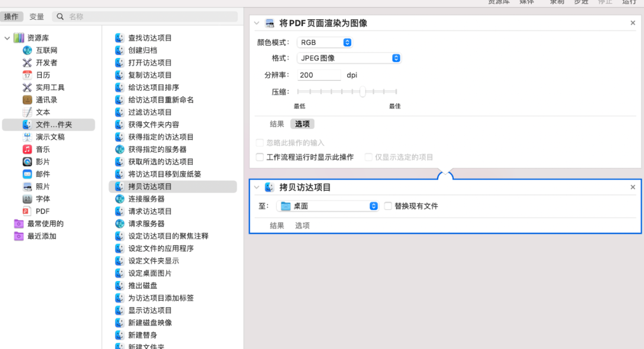The image size is (644, 349).
Task: Select the Music (音乐) category icon
Action: pyautogui.click(x=27, y=149)
